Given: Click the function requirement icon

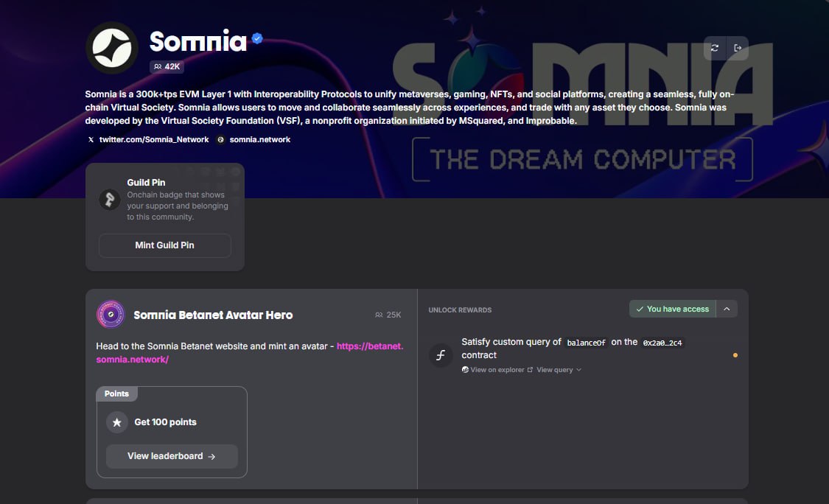Looking at the screenshot, I should point(441,355).
